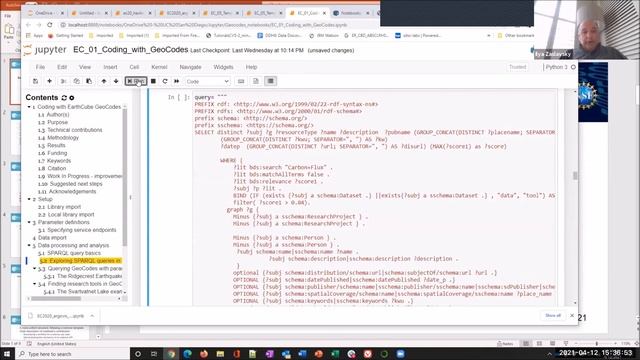Rename notebook title EC_01_Coding_with_GeoCodes
Screen dimensions: 640x360
point(131,50)
